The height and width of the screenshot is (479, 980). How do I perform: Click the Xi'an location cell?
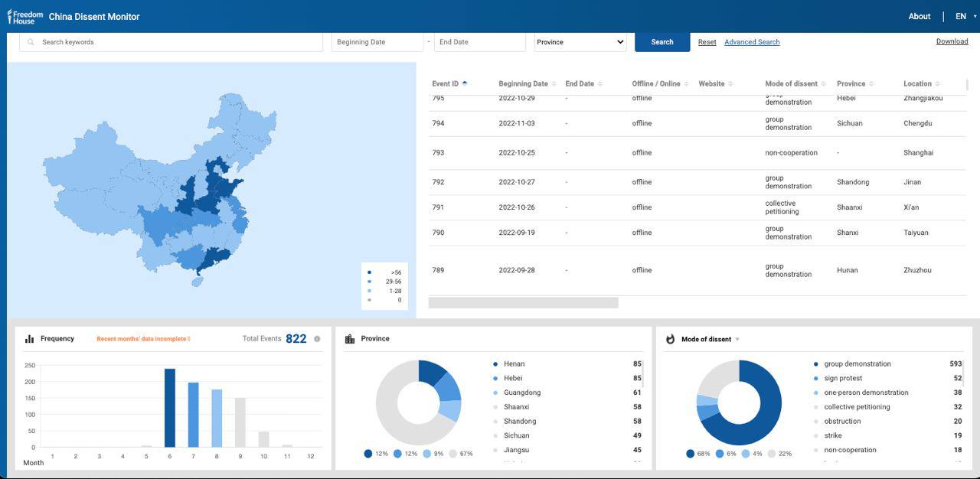coord(911,207)
